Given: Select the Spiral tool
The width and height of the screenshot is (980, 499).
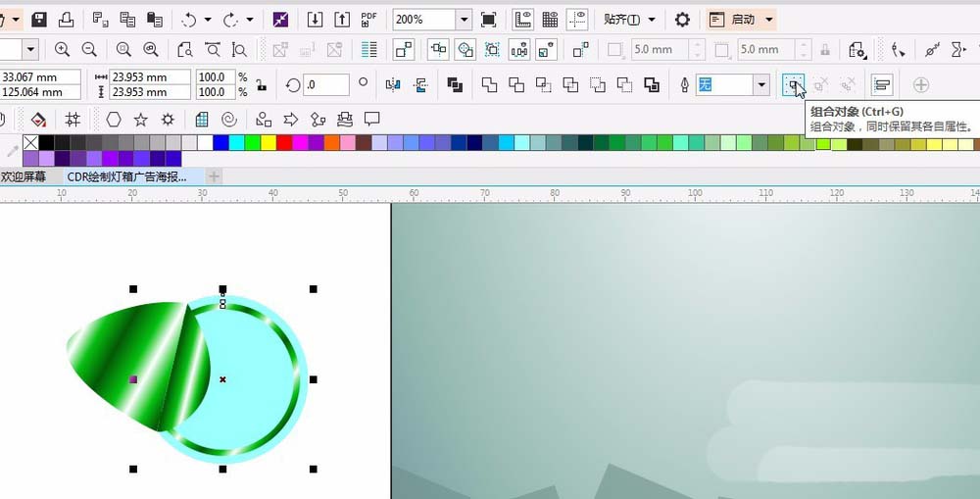Looking at the screenshot, I should (x=229, y=119).
